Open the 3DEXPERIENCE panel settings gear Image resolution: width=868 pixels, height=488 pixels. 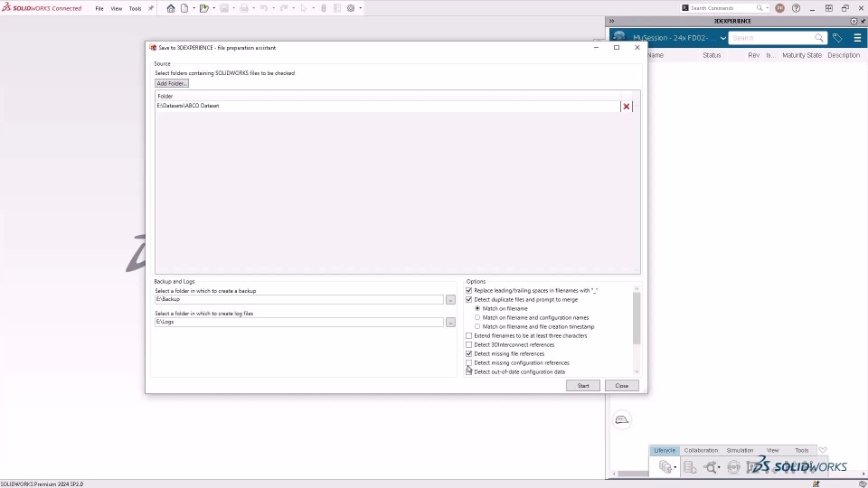tap(854, 21)
